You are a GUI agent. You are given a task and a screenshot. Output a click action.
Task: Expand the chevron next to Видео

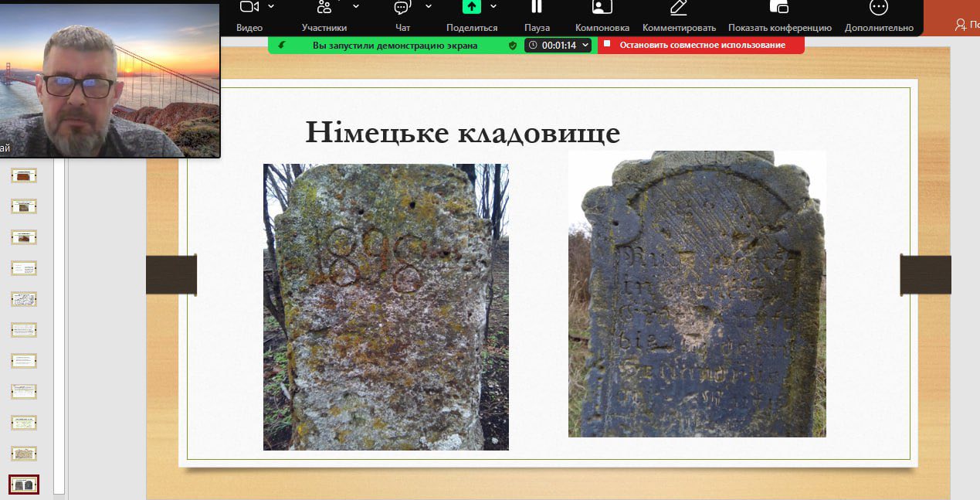click(x=271, y=6)
